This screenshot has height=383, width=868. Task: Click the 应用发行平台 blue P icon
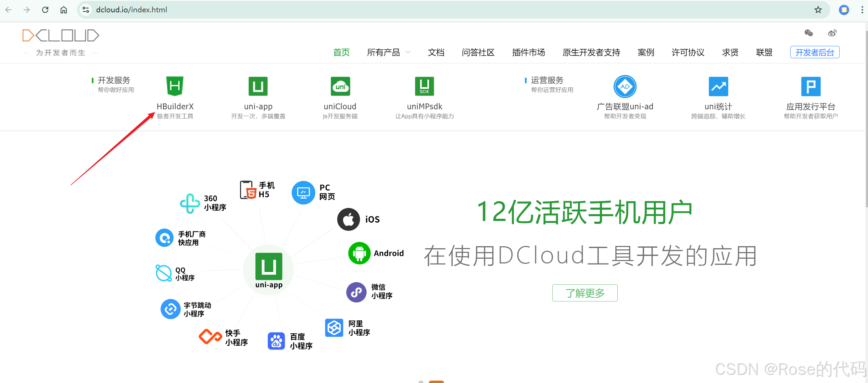[810, 86]
